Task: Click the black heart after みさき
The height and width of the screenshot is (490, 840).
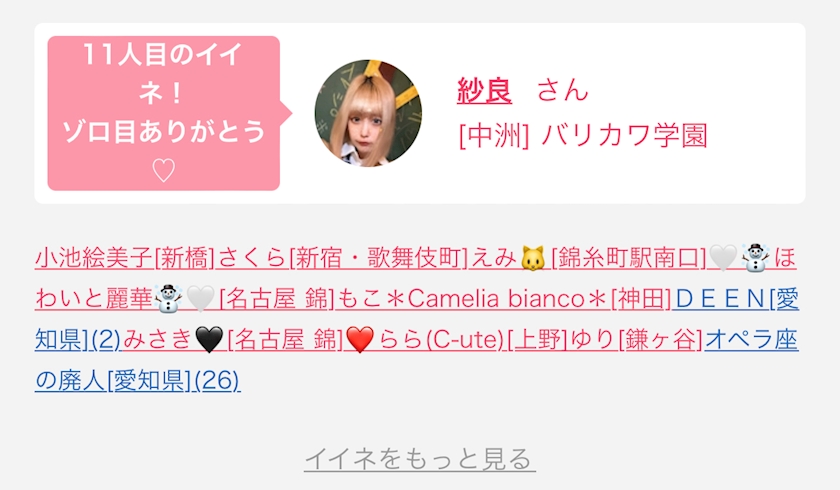Action: (x=209, y=340)
